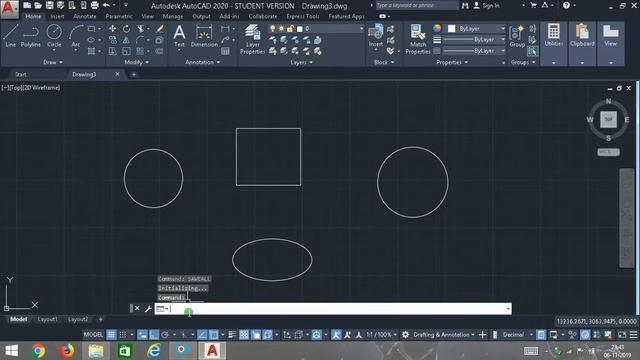640x360 pixels.
Task: Click the Help question mark icon
Action: pos(566,5)
